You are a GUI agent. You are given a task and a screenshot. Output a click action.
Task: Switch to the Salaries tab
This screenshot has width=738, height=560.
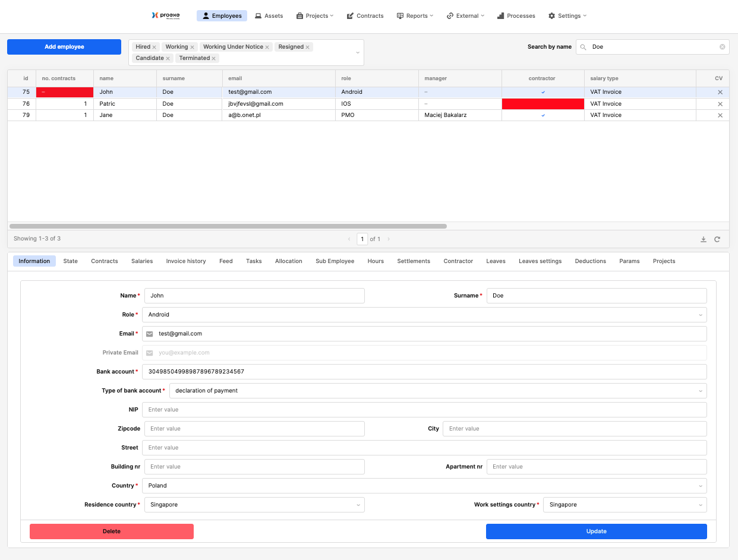coord(142,261)
